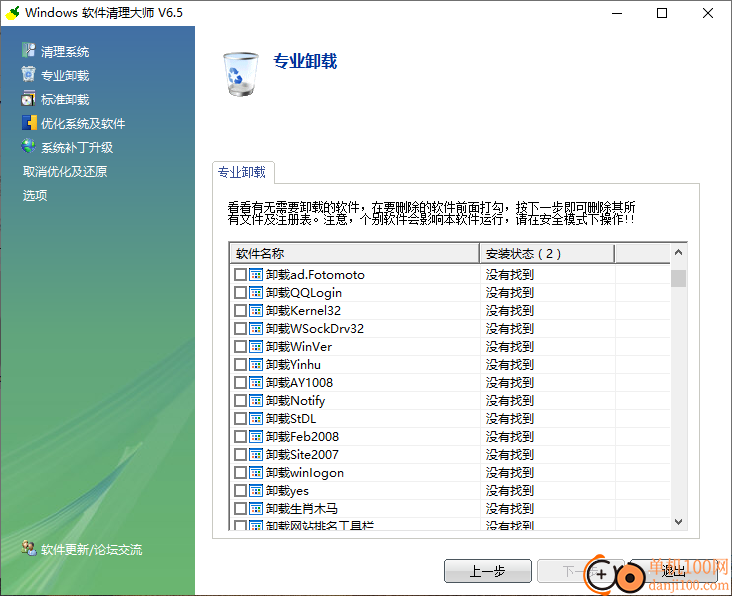This screenshot has height=596, width=732.
Task: Sort by 软件名称 column header
Action: pyautogui.click(x=355, y=253)
